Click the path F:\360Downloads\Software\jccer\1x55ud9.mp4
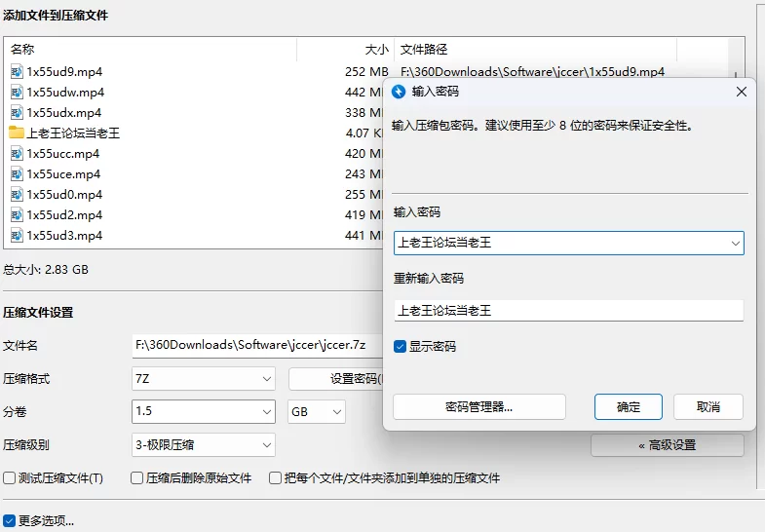The image size is (765, 532). point(532,72)
